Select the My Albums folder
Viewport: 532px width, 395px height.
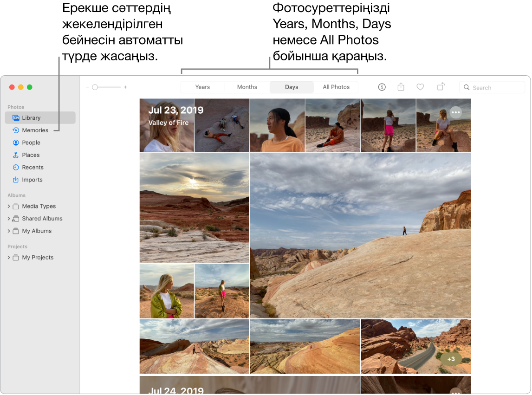pyautogui.click(x=37, y=231)
